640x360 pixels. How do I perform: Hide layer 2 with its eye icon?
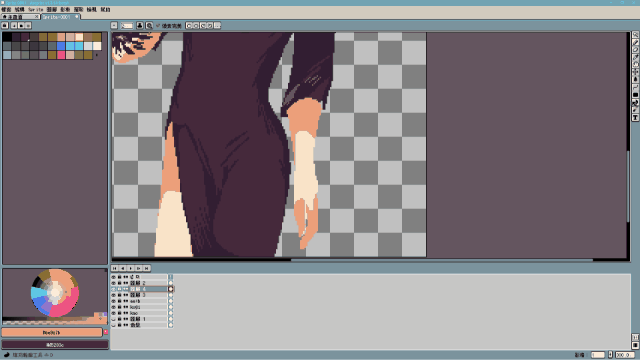click(113, 283)
